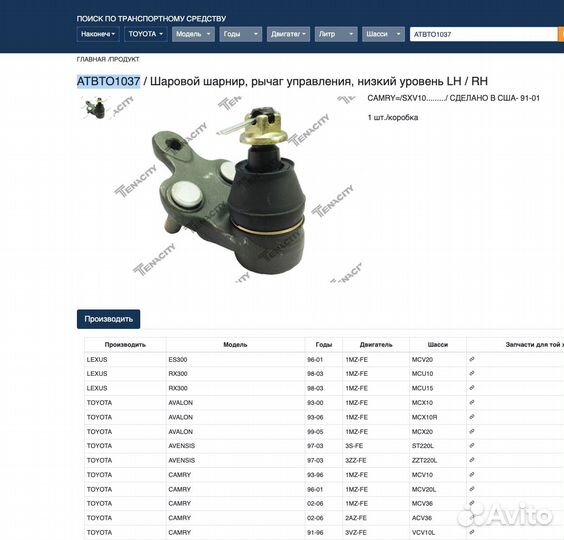The width and height of the screenshot is (564, 540).
Task: Click the 1 шт./коробка quantity text
Action: click(393, 118)
